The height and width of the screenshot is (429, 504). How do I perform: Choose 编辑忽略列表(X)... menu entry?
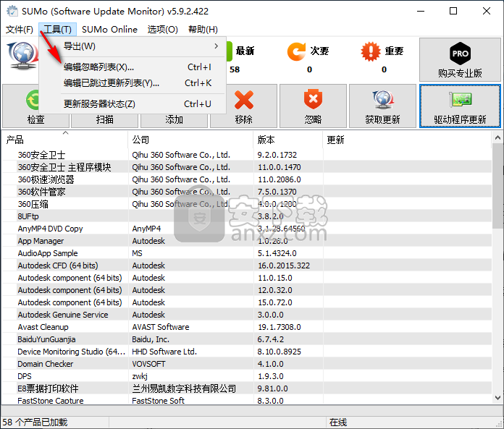click(x=133, y=67)
